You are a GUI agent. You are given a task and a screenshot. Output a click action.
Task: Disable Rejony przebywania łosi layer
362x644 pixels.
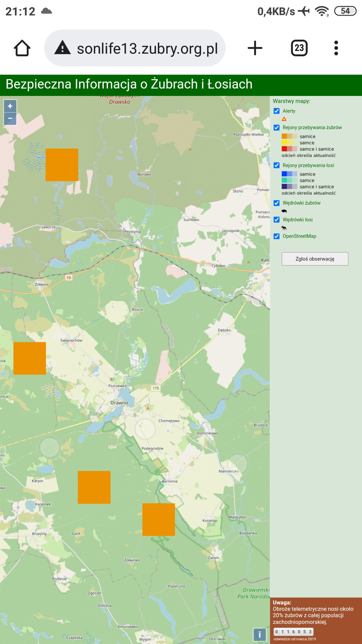click(277, 165)
